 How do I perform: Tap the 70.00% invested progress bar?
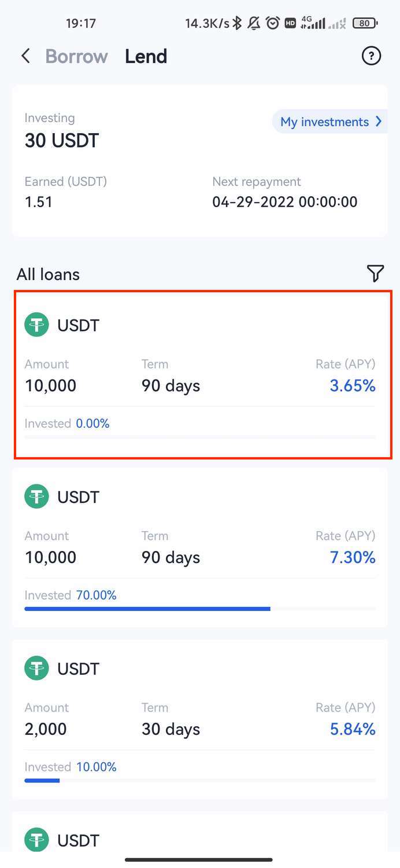200,609
